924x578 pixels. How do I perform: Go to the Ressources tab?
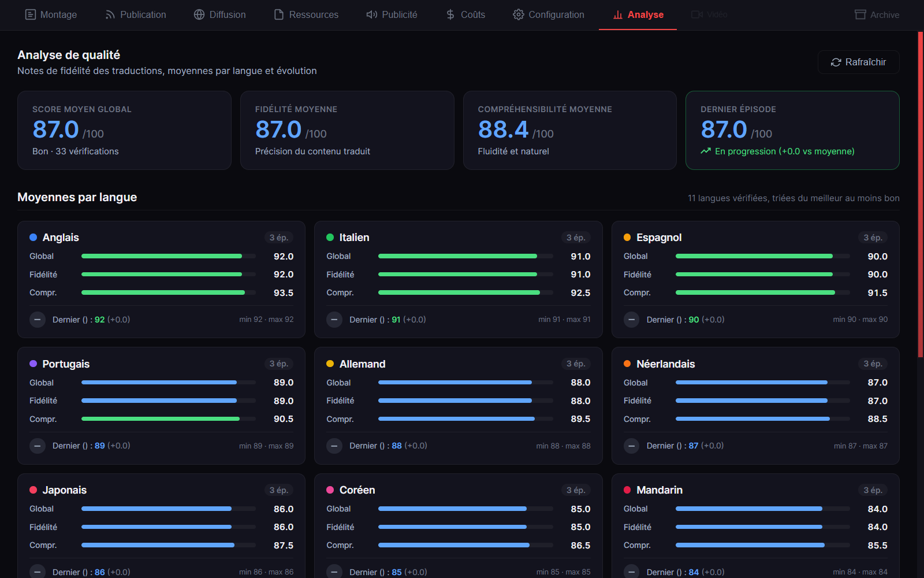click(306, 14)
